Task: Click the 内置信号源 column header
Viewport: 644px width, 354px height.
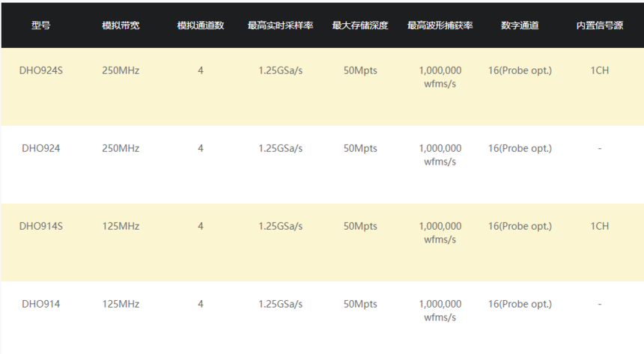Action: [x=600, y=25]
